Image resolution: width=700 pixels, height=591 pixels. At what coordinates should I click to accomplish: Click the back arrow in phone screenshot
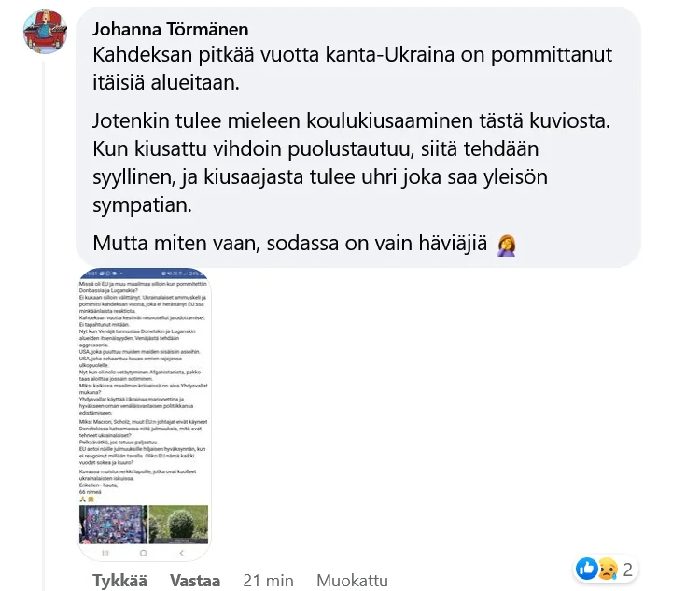[x=182, y=553]
